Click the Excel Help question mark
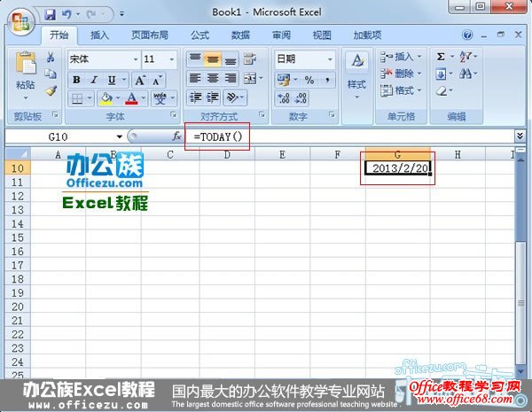The image size is (532, 412). click(x=467, y=35)
